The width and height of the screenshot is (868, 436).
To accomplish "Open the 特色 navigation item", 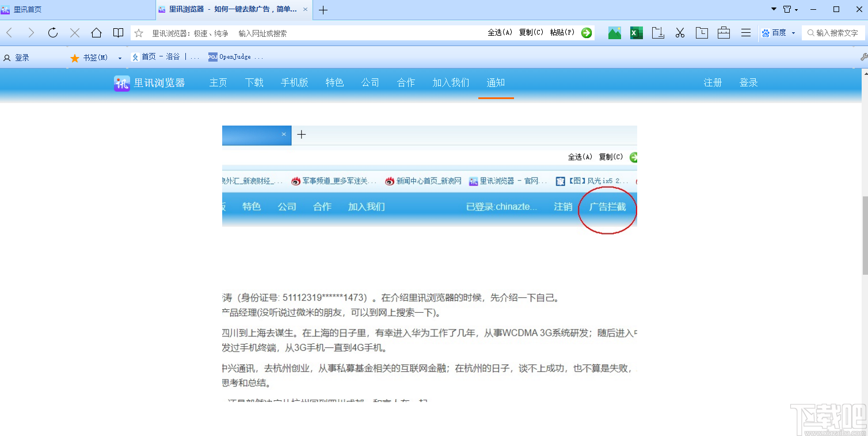I will (x=334, y=82).
